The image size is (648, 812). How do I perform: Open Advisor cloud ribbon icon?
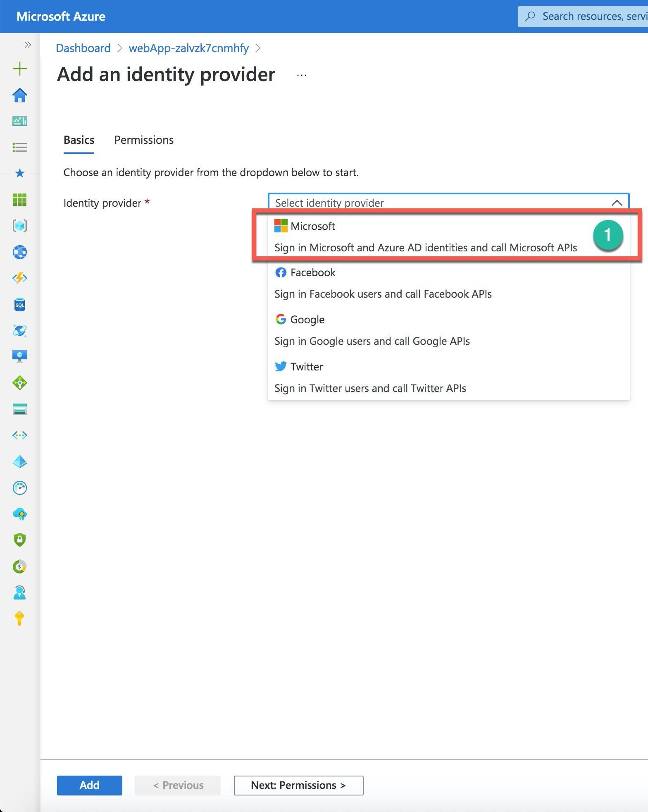[x=20, y=514]
